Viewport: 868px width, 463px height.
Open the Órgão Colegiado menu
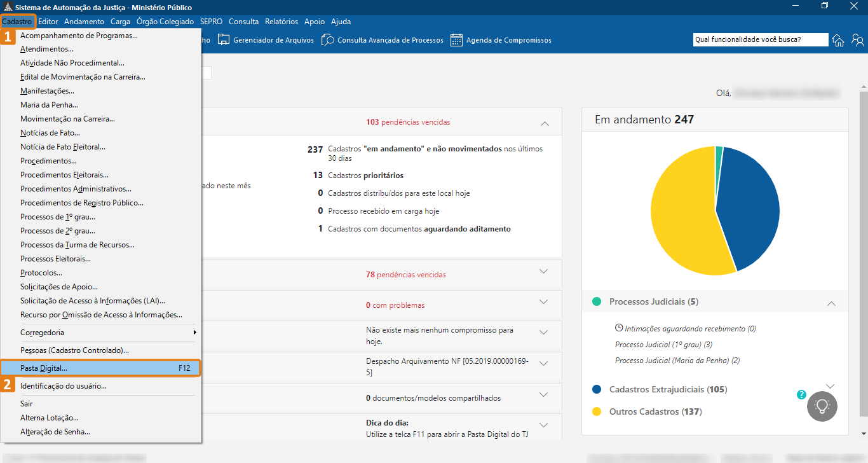tap(165, 22)
